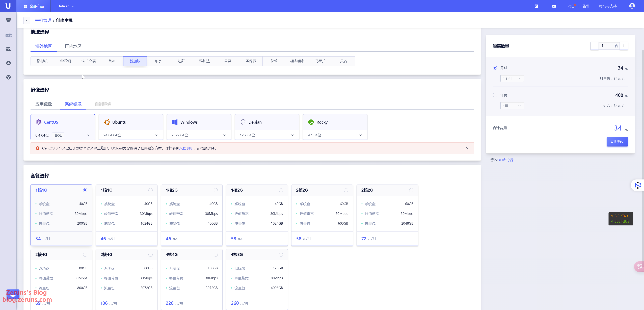
Task: Open the first sidebar host icon
Action: coord(9,20)
